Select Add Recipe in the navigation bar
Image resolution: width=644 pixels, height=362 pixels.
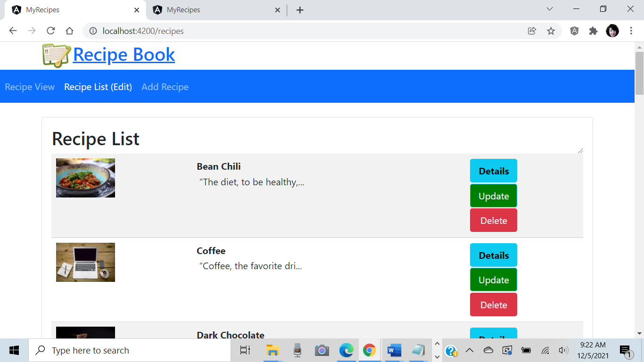165,87
